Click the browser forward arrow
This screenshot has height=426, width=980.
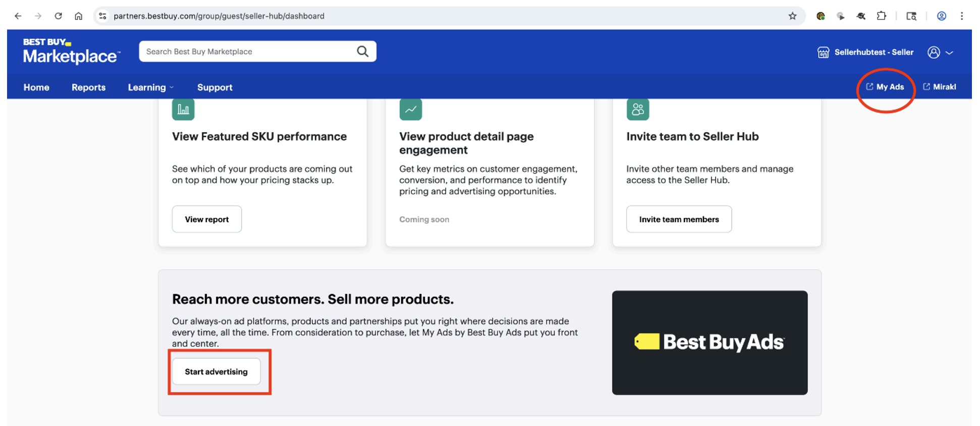pyautogui.click(x=38, y=16)
